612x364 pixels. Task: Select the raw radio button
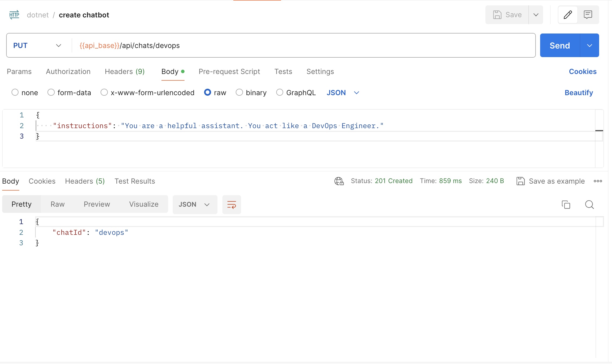(x=208, y=92)
